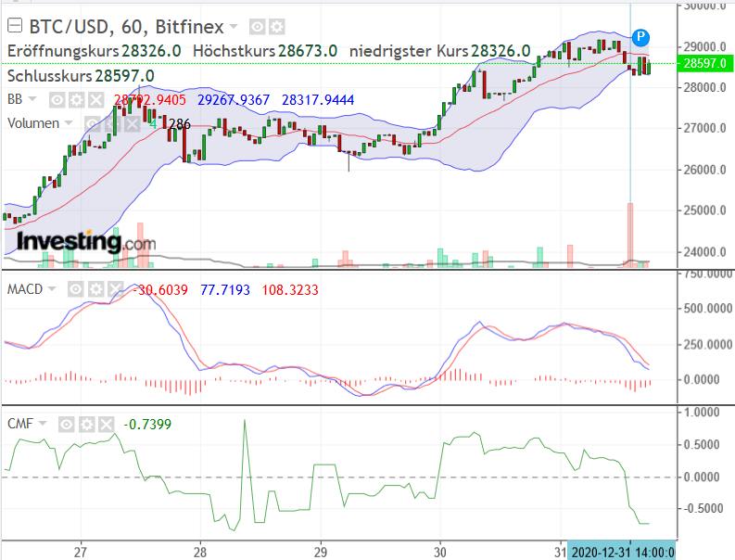Click MACD line value 77.7193
This screenshot has height=560, width=735.
225,290
